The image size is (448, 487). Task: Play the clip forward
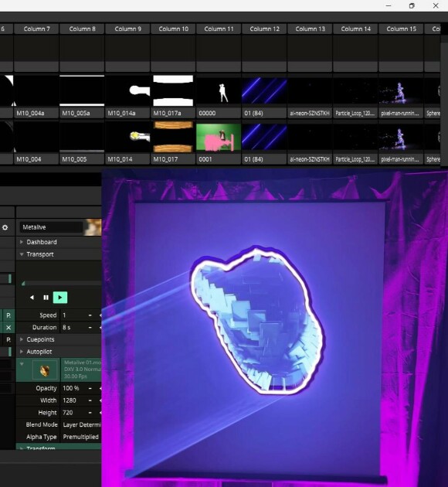click(60, 298)
